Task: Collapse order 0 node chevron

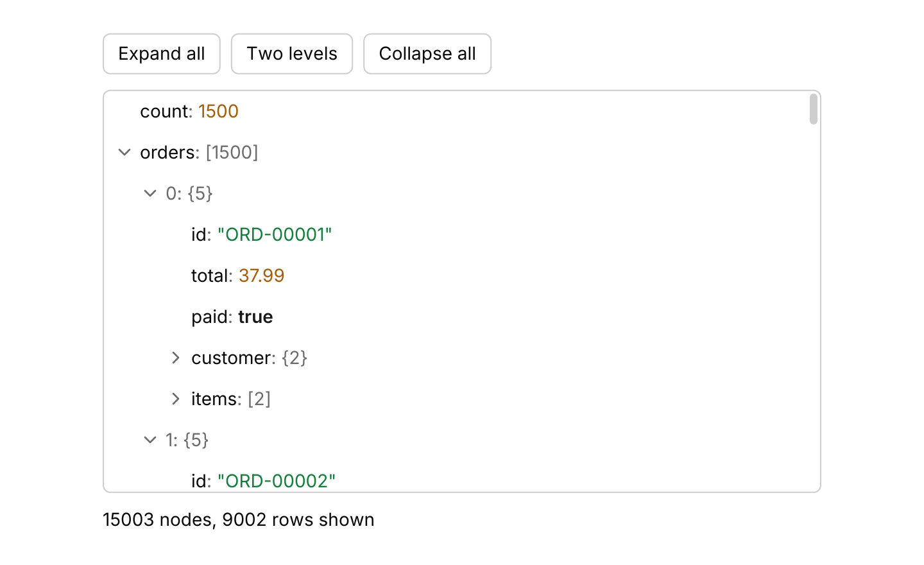Action: 150,193
